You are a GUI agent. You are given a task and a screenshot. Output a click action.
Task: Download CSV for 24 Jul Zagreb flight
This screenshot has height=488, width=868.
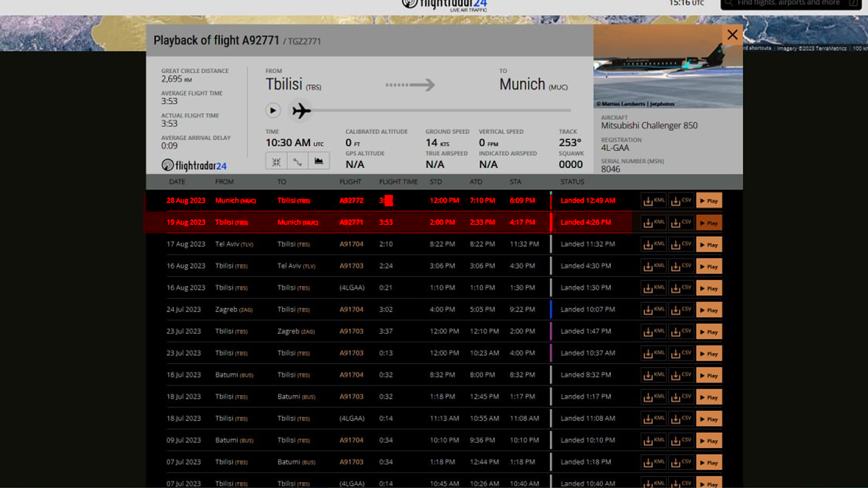point(681,310)
